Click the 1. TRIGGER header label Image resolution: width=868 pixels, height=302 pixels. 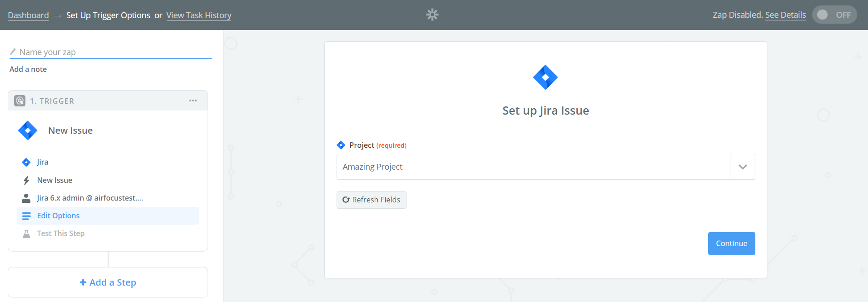point(52,101)
